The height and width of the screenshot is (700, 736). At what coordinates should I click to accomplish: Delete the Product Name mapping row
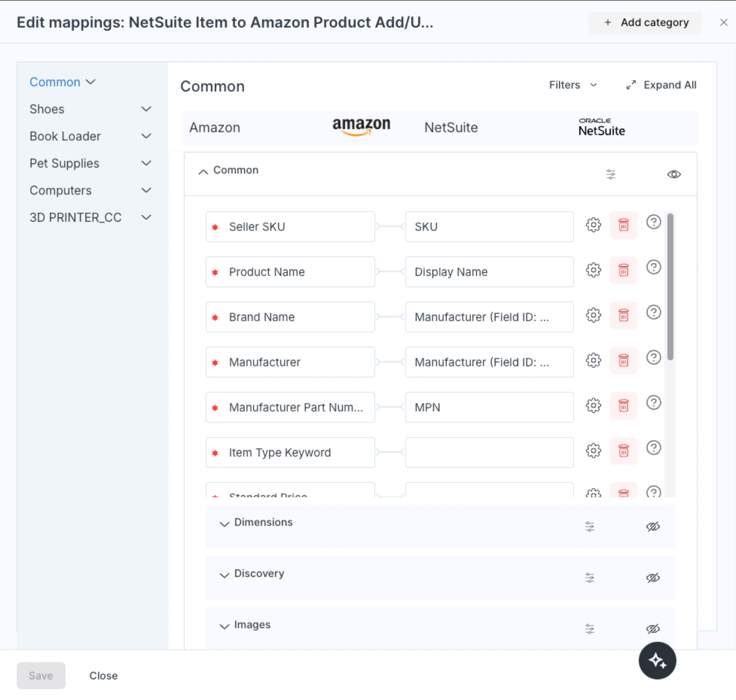pyautogui.click(x=624, y=270)
